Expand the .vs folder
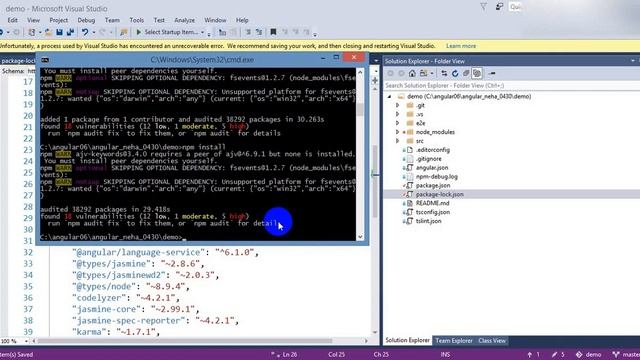 (x=398, y=114)
